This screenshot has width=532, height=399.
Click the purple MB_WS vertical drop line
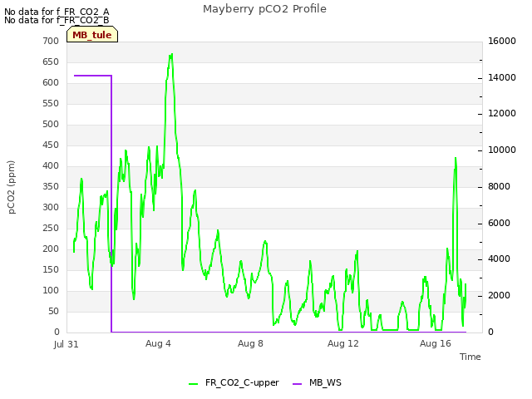[111, 204]
